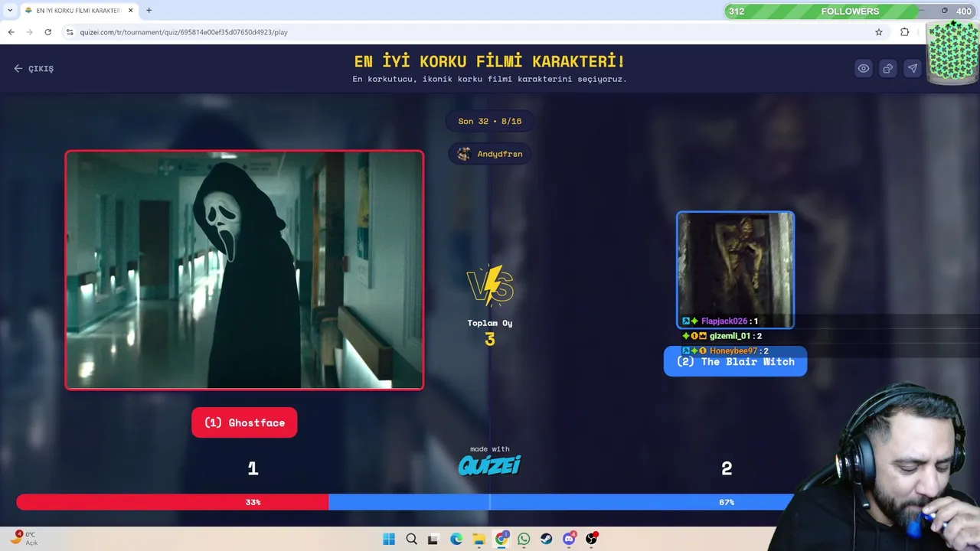The height and width of the screenshot is (551, 980).
Task: Open Discord from the taskbar
Action: coord(569,539)
